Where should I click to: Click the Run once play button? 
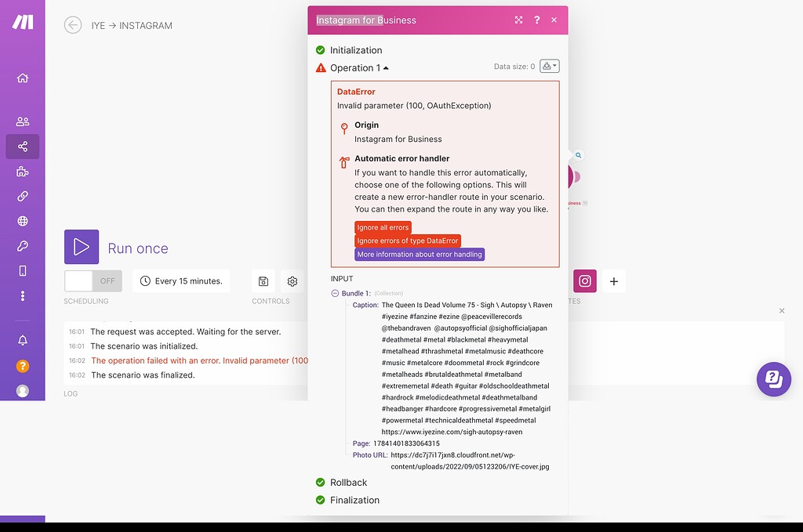coord(82,247)
